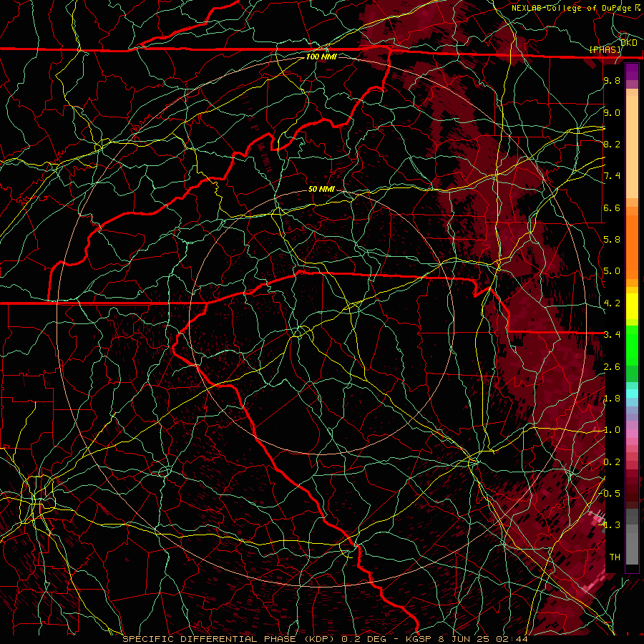Click the KGSP 8 JUN 25 02:44 timestamp

[467, 639]
